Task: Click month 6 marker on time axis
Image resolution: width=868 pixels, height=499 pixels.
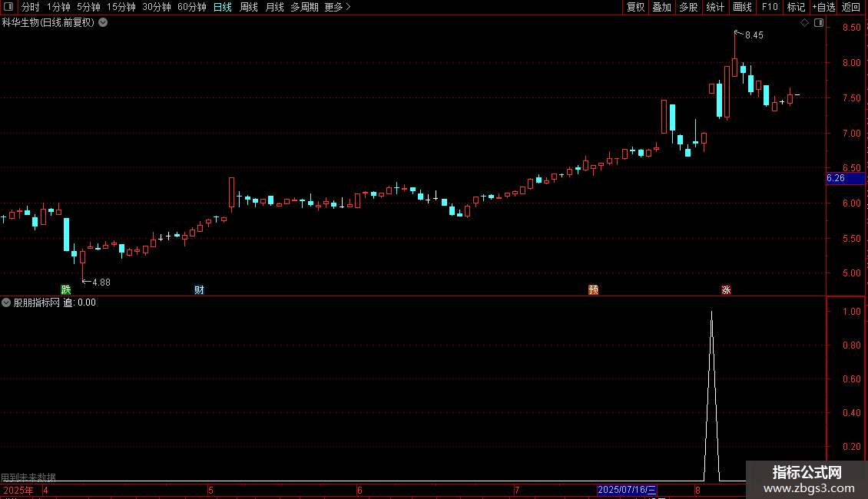Action: [x=359, y=490]
